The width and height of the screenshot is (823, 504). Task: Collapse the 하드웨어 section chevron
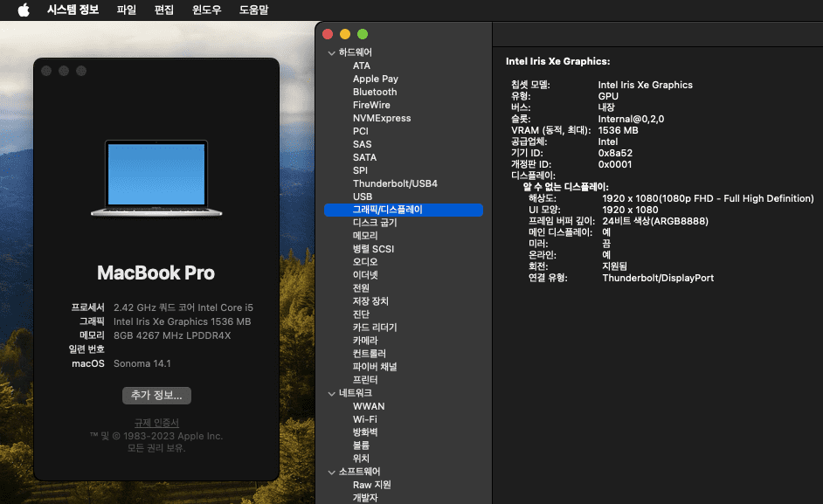tap(331, 53)
